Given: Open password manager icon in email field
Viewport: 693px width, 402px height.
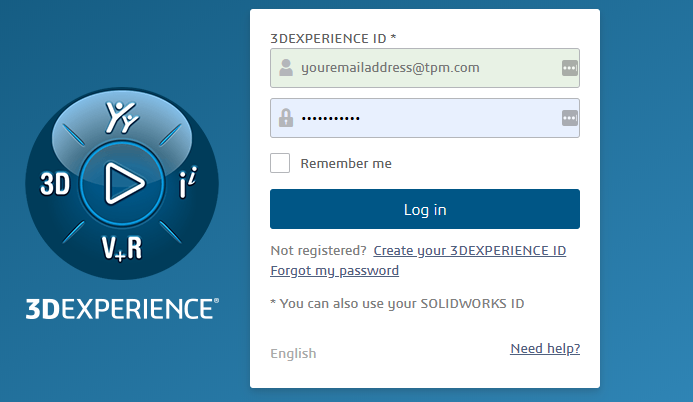Looking at the screenshot, I should (570, 68).
